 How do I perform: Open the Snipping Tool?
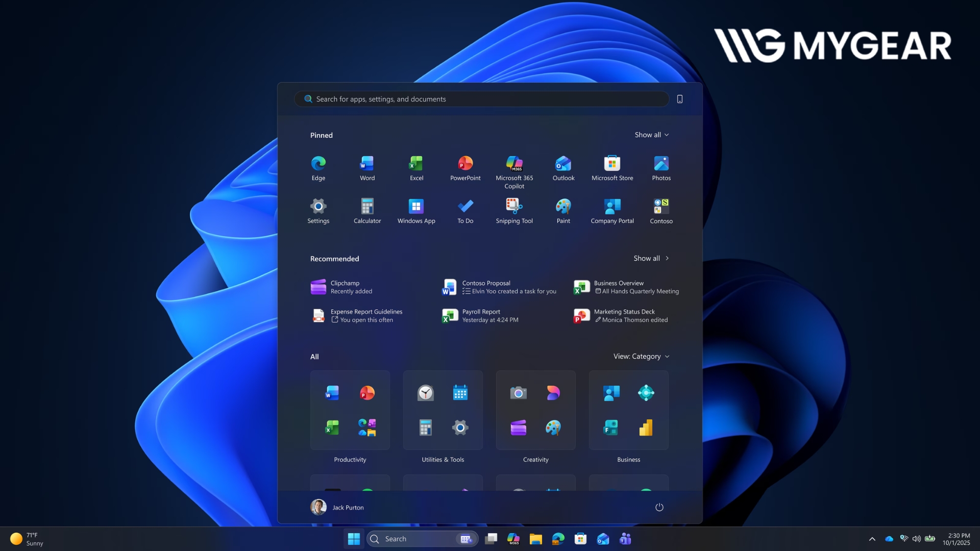pos(514,211)
